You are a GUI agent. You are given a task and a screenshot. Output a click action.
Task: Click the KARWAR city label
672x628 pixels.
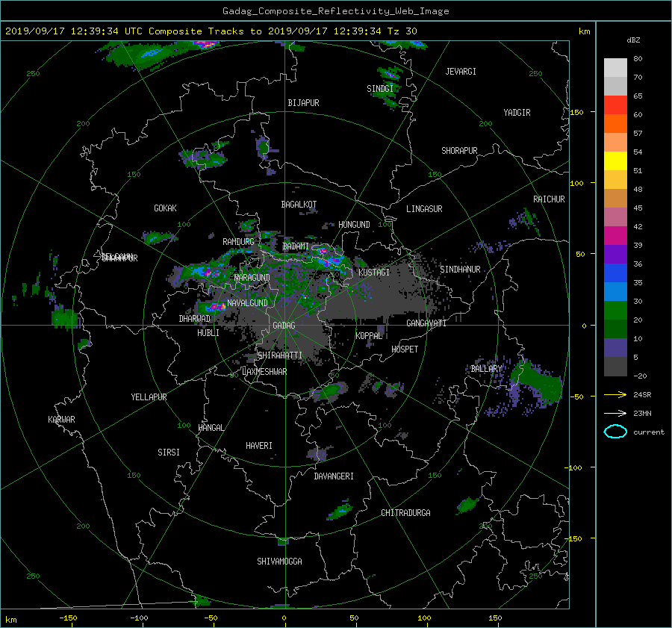(x=61, y=420)
